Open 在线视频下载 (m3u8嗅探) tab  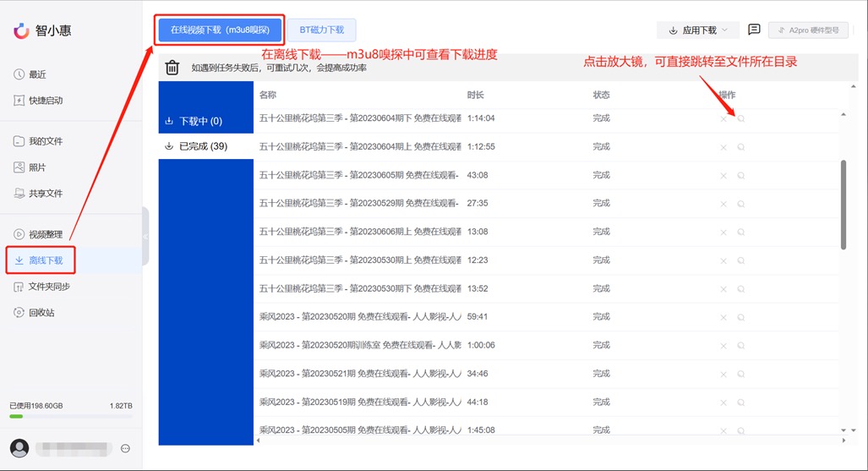click(220, 30)
